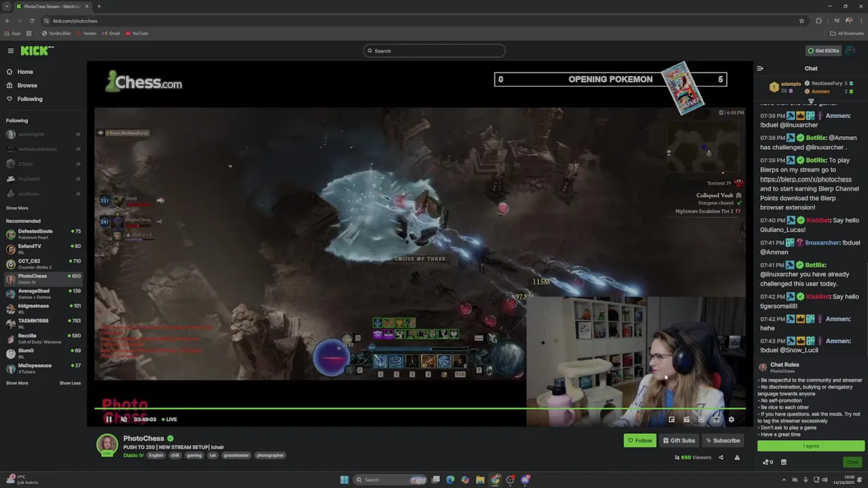Show Less recommended channels

coord(70,383)
